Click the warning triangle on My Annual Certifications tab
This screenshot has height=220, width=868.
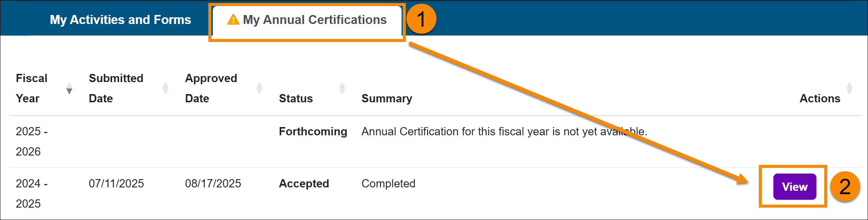click(x=233, y=20)
